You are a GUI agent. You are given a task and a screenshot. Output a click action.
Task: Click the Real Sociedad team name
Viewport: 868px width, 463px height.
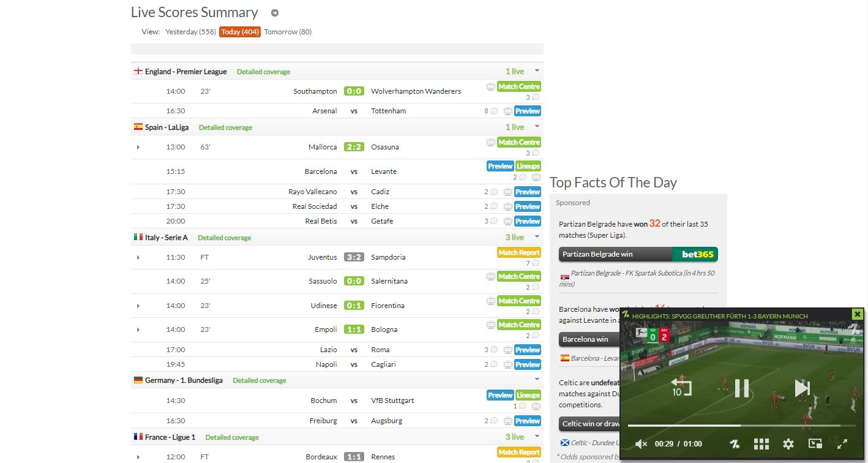click(x=315, y=206)
